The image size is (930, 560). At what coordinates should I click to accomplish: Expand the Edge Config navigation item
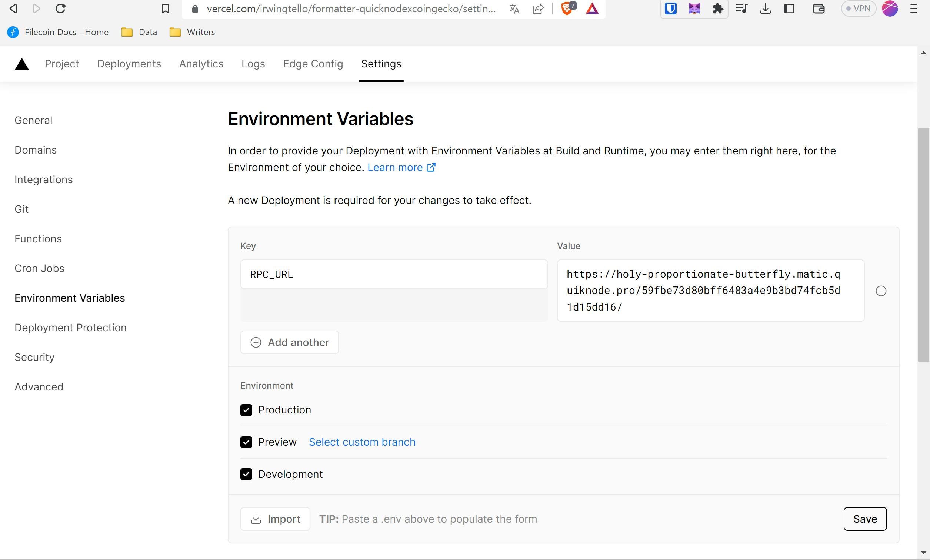point(312,64)
